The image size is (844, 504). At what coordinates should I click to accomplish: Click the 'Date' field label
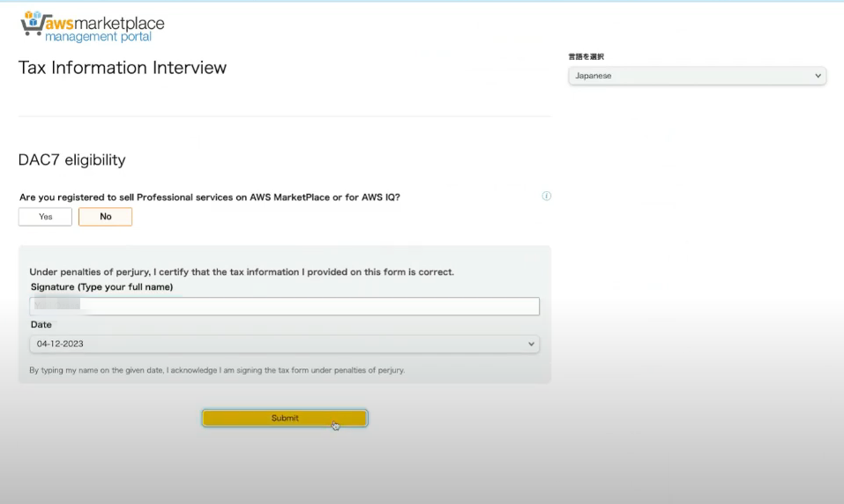41,324
